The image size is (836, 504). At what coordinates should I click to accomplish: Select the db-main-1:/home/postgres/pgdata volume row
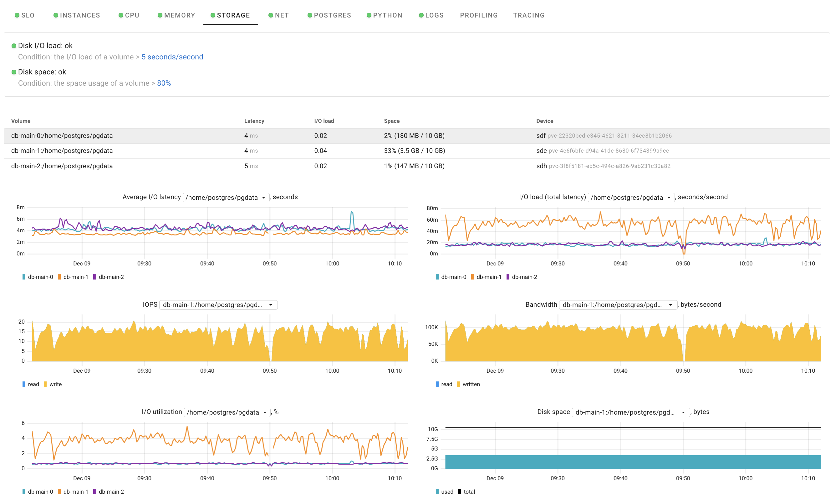(x=417, y=151)
